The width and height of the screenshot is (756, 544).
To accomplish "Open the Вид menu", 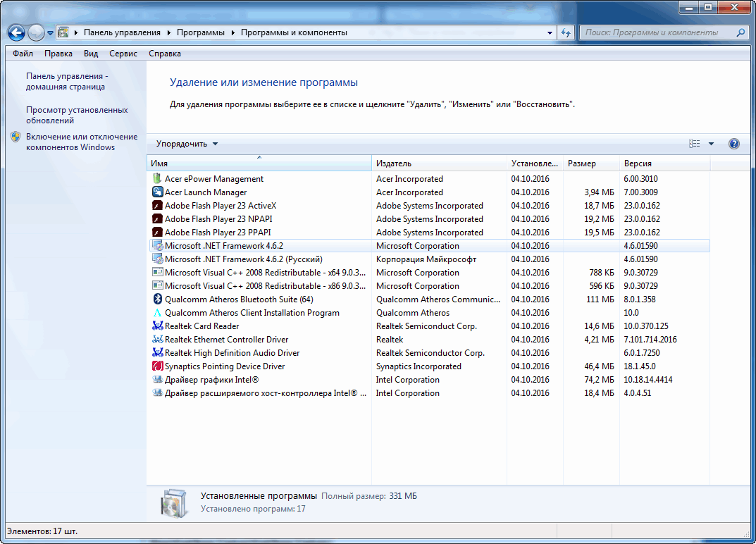I will pyautogui.click(x=91, y=54).
